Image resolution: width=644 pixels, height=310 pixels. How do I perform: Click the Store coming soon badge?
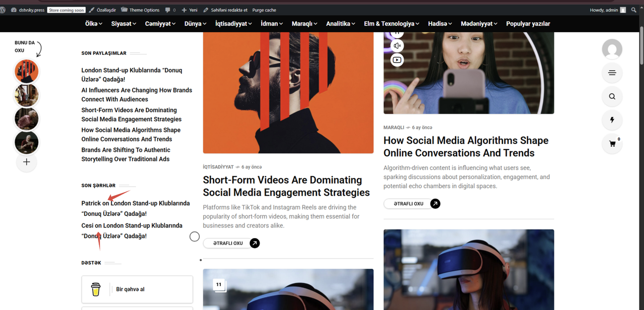coord(66,10)
